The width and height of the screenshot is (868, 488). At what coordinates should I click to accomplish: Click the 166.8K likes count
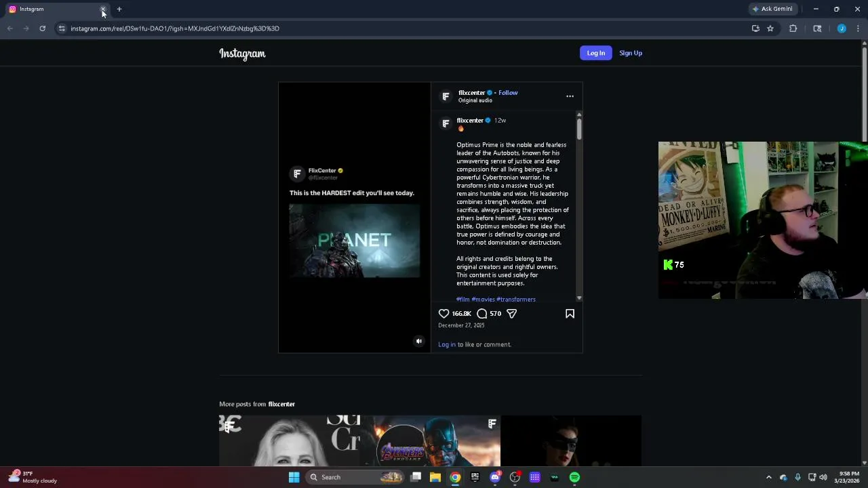click(462, 314)
